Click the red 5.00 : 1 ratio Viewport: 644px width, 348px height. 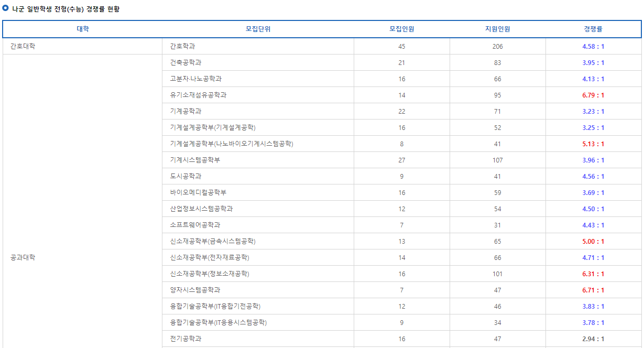pyautogui.click(x=593, y=242)
